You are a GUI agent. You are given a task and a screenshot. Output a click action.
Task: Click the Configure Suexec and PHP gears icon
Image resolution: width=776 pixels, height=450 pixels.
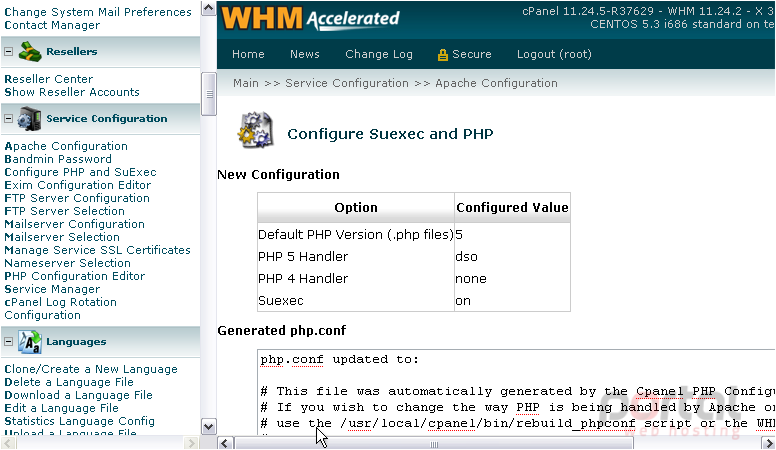(256, 130)
